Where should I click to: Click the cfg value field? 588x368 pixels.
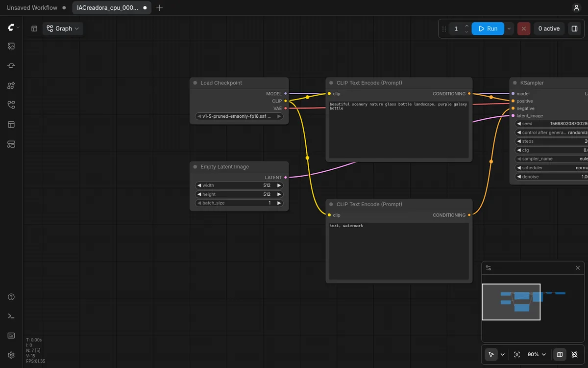[552, 150]
